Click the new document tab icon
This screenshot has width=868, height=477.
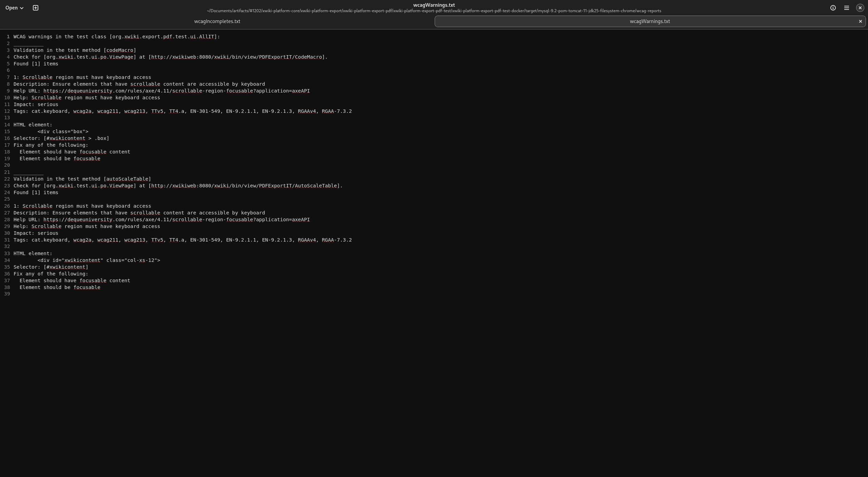point(35,8)
